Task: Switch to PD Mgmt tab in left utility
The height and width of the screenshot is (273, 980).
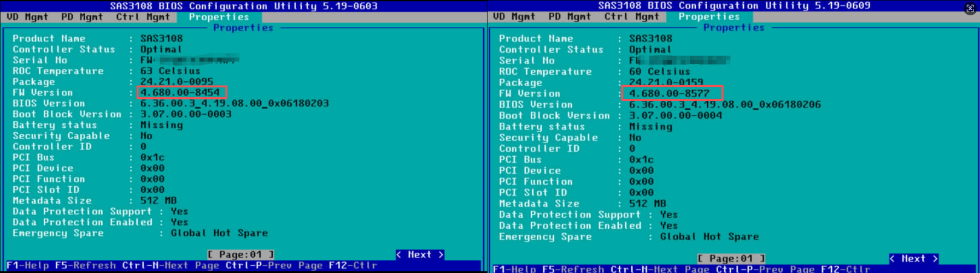Action: [82, 17]
